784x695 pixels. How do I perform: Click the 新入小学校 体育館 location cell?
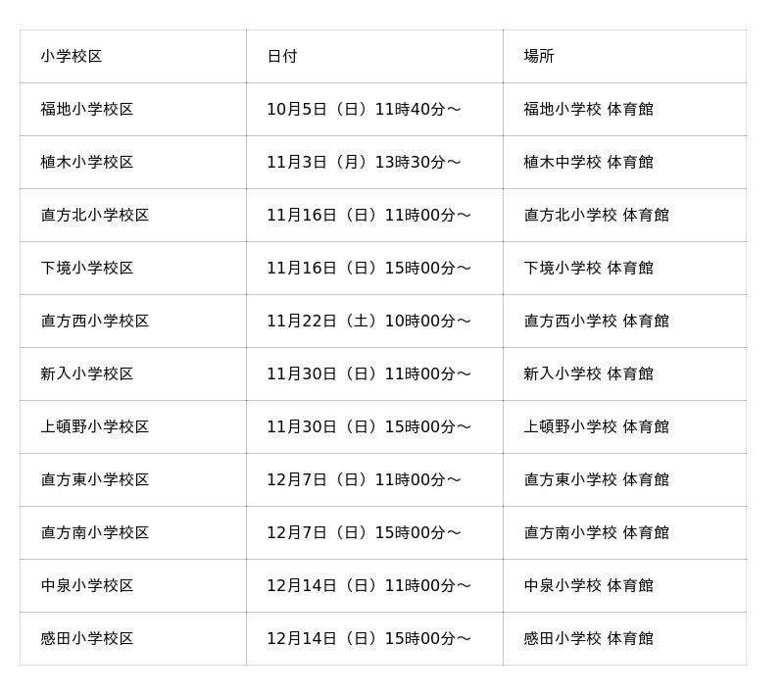coord(588,374)
